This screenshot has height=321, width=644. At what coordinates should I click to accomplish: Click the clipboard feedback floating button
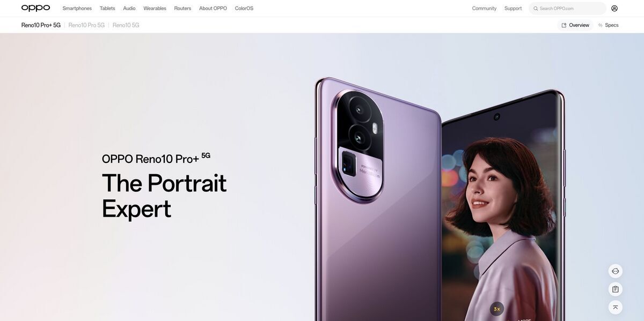pyautogui.click(x=616, y=289)
